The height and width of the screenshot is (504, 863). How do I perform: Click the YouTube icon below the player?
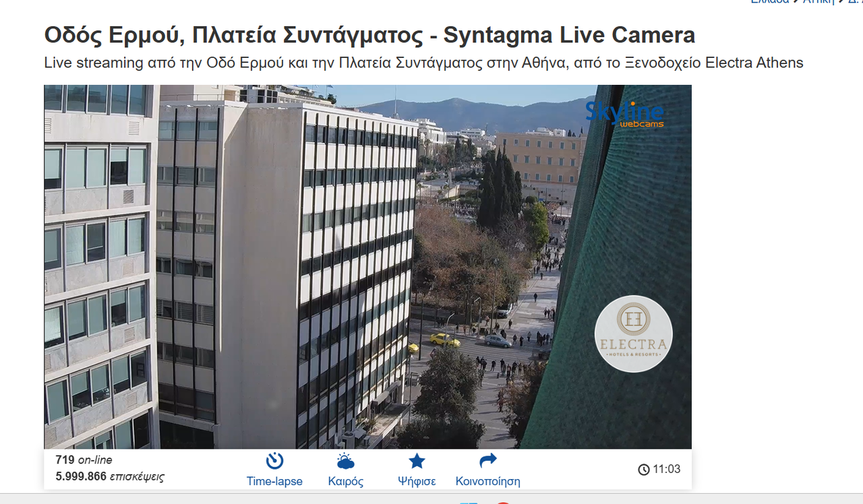[502, 502]
